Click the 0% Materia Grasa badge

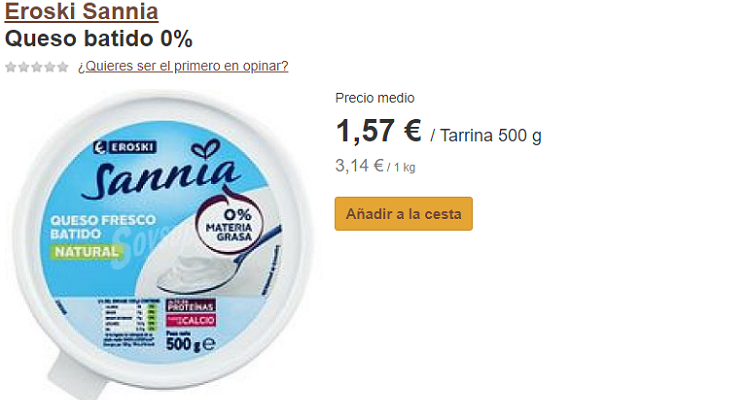coord(231,224)
